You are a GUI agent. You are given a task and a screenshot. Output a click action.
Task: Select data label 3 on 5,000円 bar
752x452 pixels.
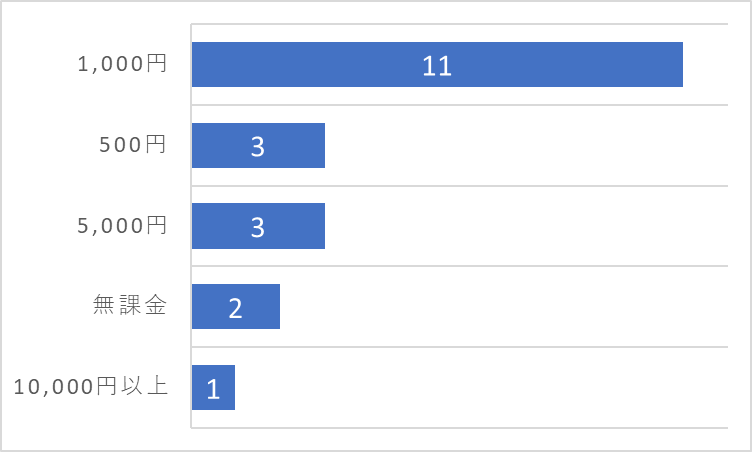258,227
